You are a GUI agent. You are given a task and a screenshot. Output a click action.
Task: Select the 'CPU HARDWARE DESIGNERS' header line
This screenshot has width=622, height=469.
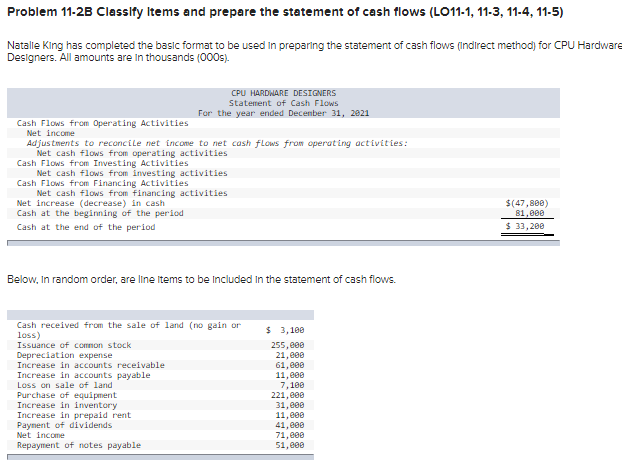click(x=283, y=93)
